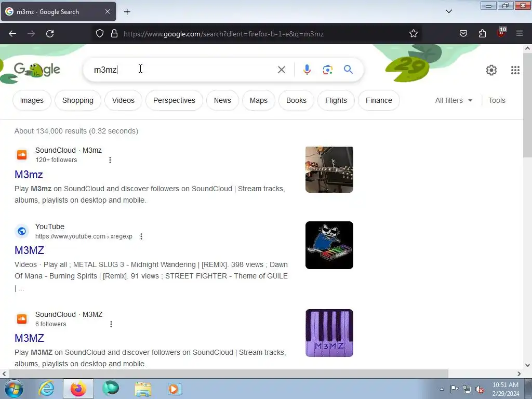
Task: Open the M3MZ YouTube result link
Action: click(x=30, y=250)
